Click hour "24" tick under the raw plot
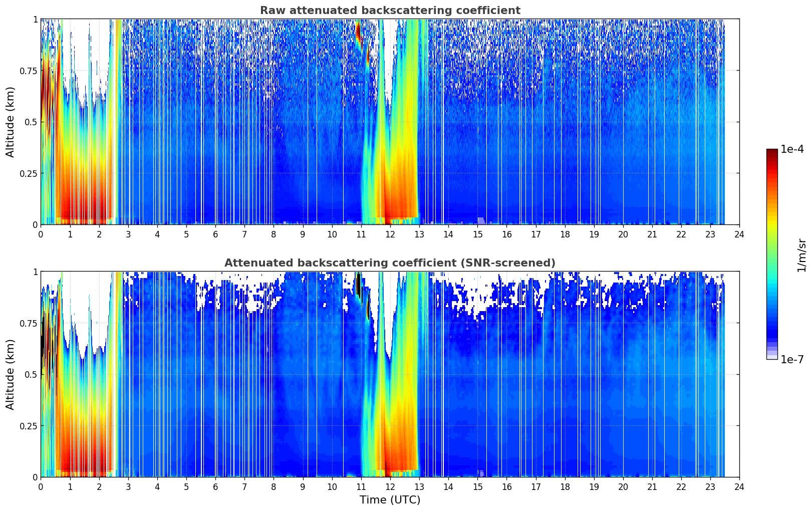 pyautogui.click(x=739, y=234)
